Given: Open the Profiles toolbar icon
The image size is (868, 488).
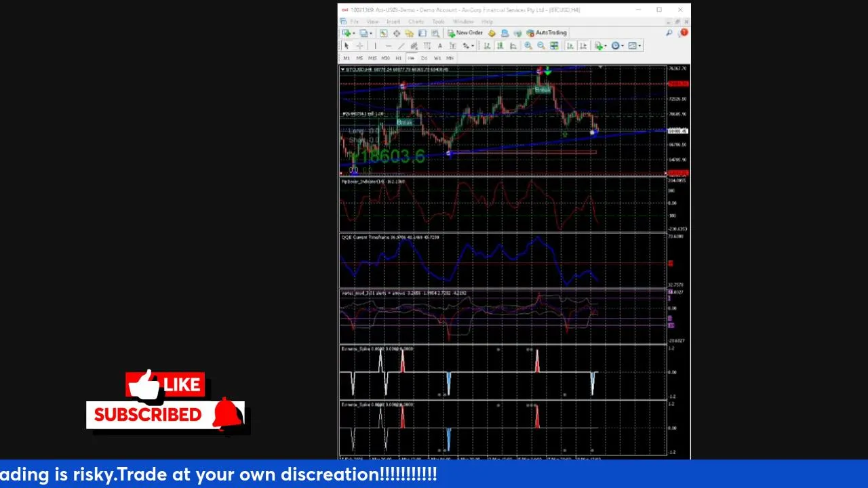Looking at the screenshot, I should (x=363, y=33).
